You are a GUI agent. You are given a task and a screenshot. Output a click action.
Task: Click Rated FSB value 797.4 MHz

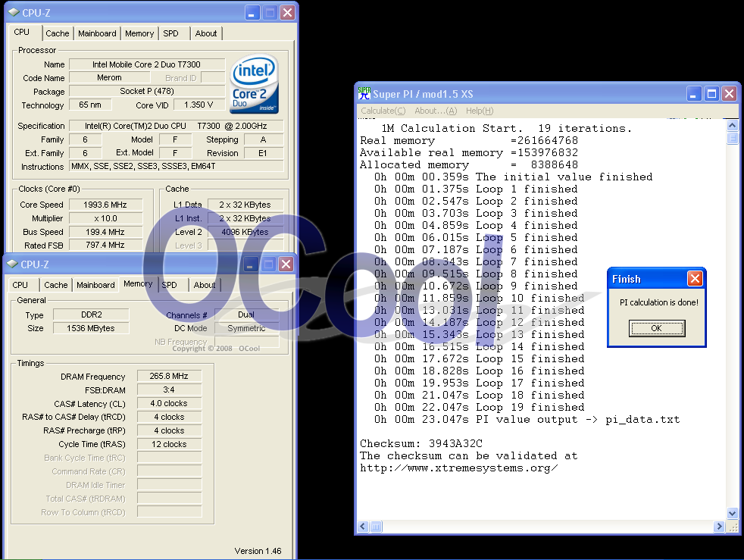[105, 245]
